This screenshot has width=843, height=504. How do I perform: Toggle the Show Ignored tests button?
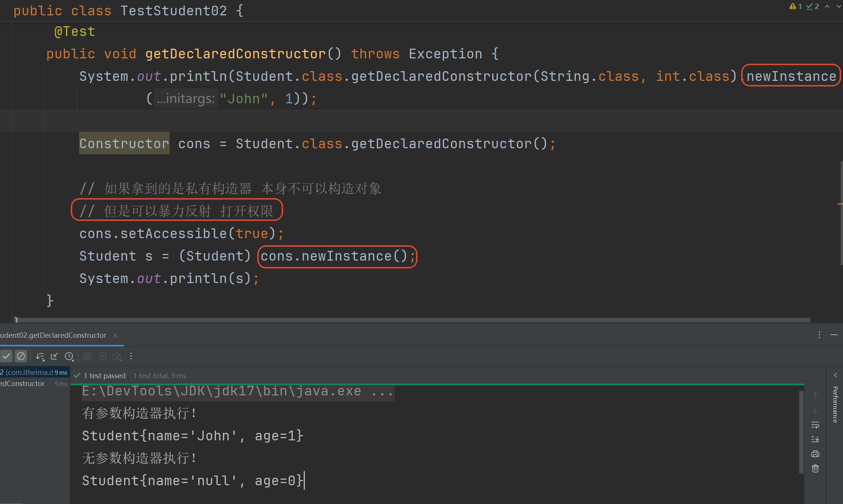(21, 356)
